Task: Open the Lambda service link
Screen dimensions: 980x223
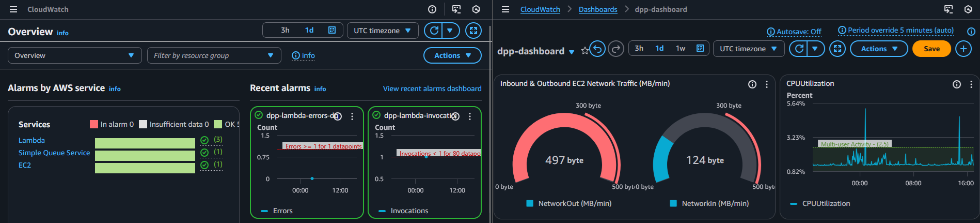Action: coord(31,140)
